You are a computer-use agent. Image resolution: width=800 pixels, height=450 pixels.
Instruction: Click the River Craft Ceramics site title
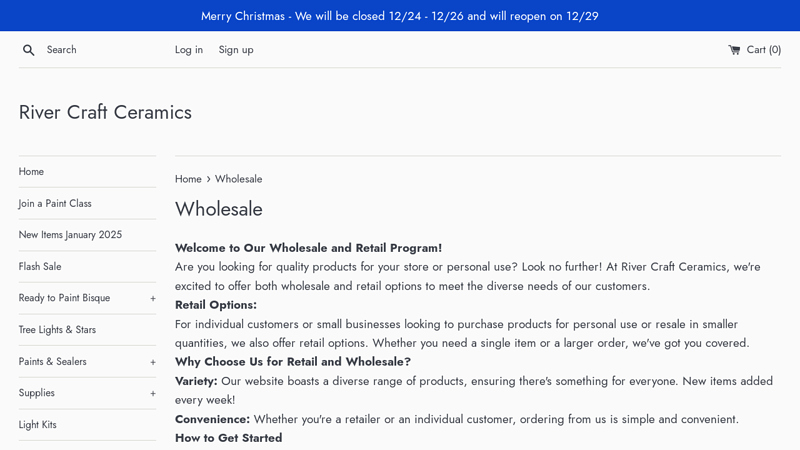[x=105, y=112]
